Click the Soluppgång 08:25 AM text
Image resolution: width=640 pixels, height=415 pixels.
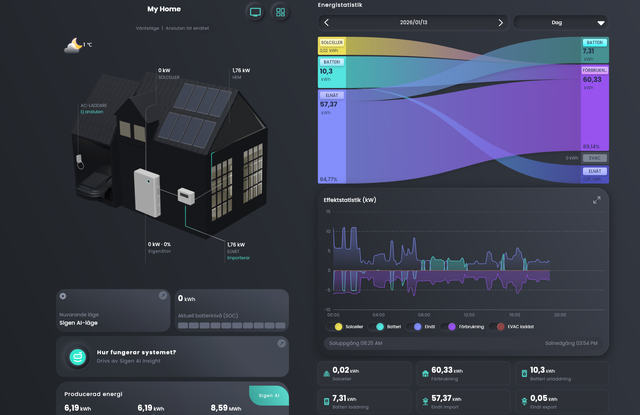[x=356, y=343]
